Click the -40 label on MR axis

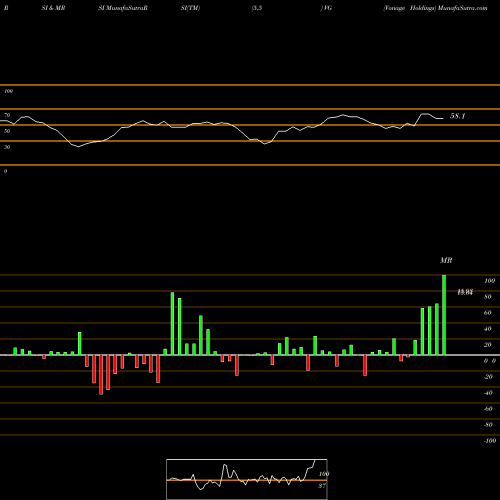[488, 393]
